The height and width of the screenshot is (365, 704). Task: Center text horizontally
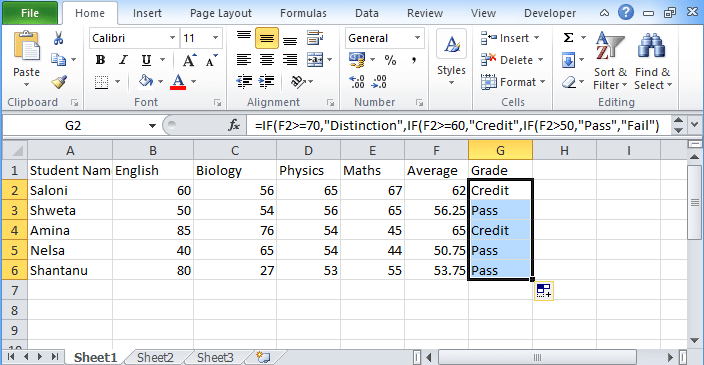point(267,60)
